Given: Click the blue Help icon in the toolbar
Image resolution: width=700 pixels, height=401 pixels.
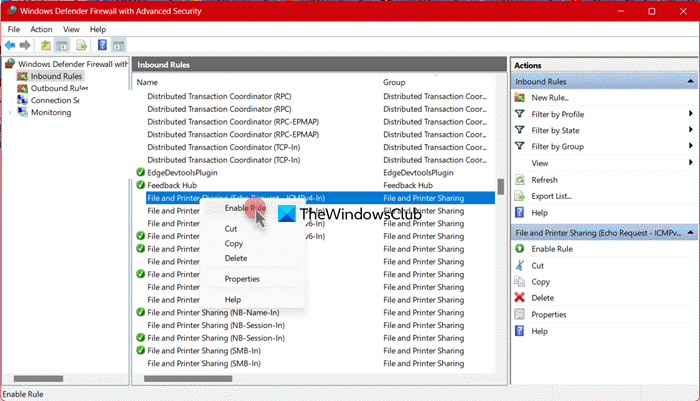Looking at the screenshot, I should point(101,45).
